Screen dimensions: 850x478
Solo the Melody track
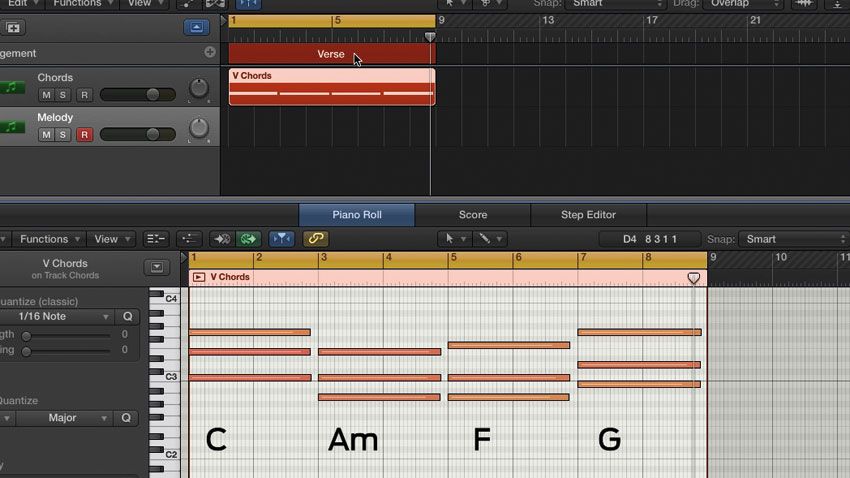(x=63, y=134)
